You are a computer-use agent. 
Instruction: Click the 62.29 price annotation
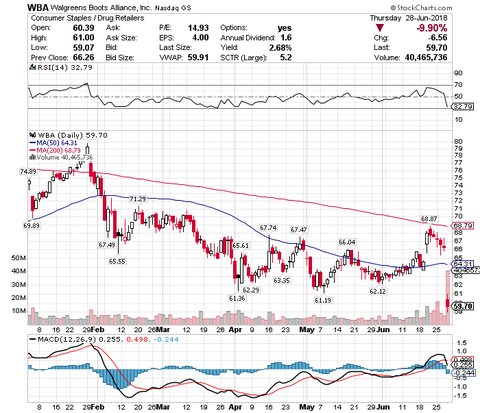(251, 290)
